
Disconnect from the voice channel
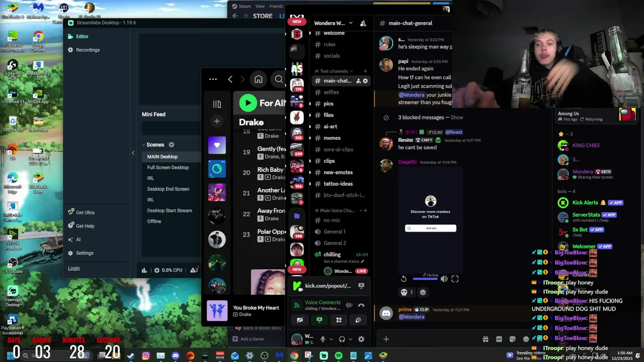point(361,305)
